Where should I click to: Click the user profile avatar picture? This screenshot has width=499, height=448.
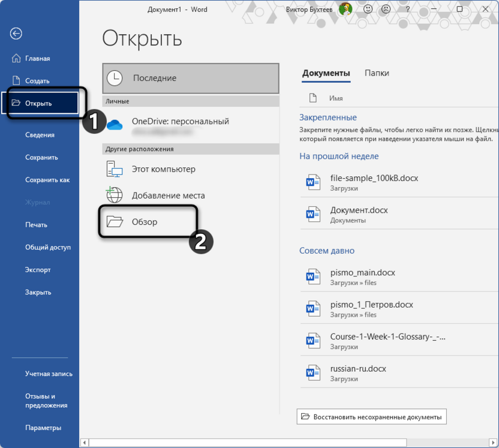pyautogui.click(x=345, y=9)
